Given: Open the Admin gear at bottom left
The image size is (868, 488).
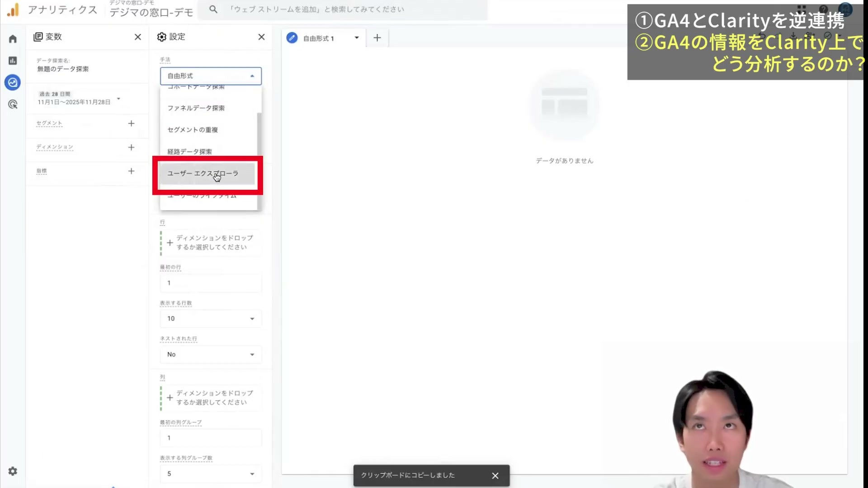Looking at the screenshot, I should pyautogui.click(x=13, y=471).
